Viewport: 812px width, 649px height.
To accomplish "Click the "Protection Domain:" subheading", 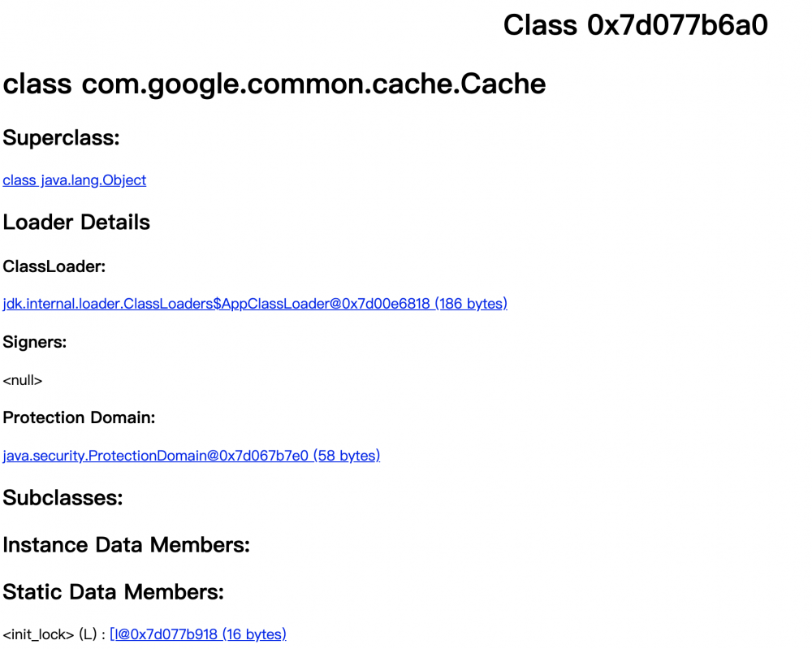I will (79, 418).
